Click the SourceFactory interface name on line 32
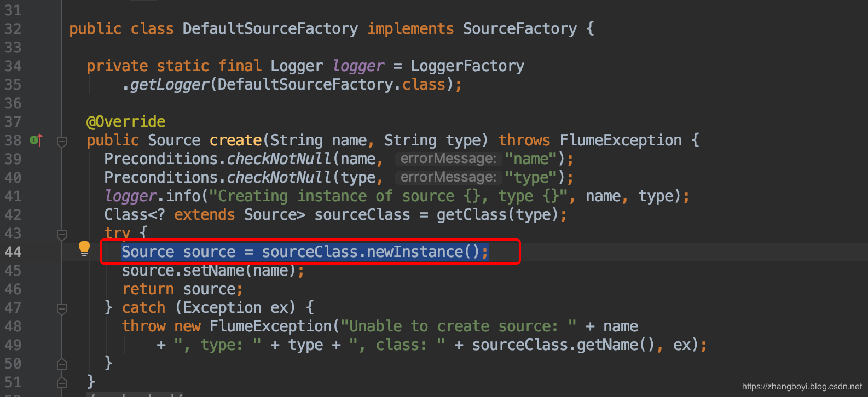The image size is (868, 397). (520, 29)
